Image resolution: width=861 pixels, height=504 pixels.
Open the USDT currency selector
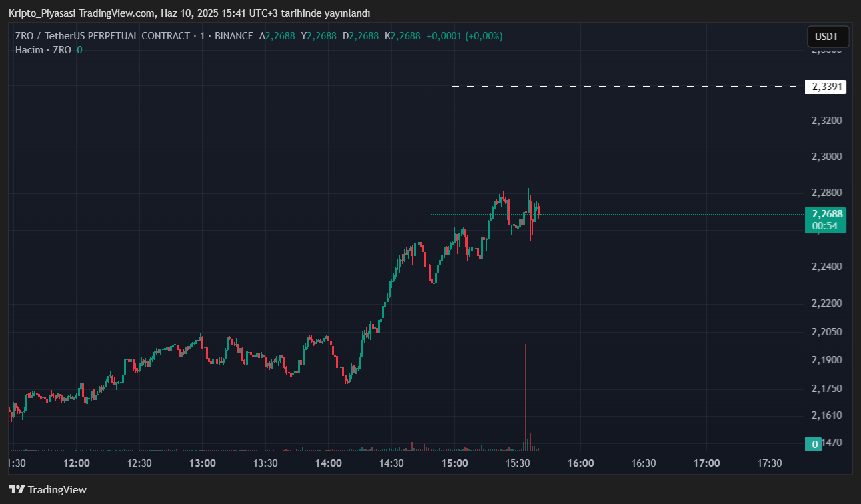pyautogui.click(x=828, y=37)
